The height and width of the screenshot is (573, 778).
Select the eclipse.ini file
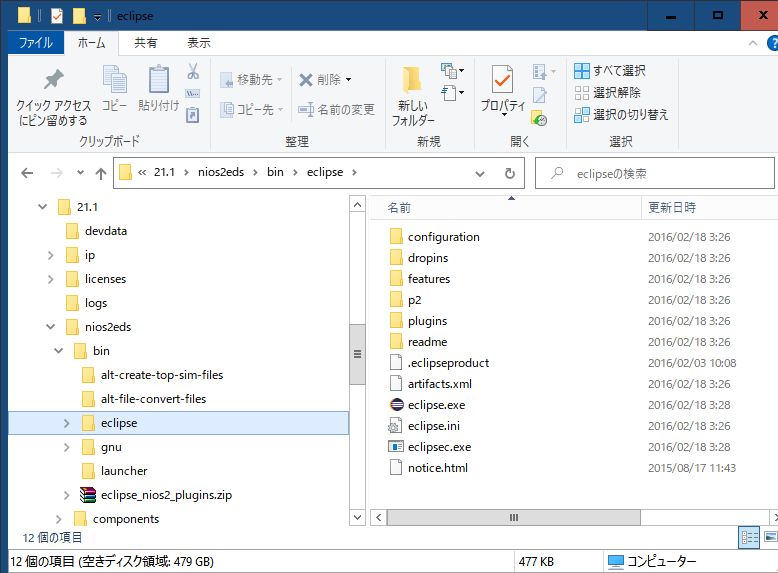(x=425, y=426)
